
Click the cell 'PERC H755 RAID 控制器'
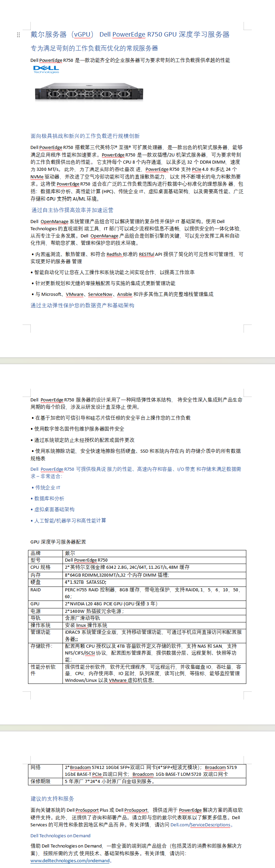pyautogui.click(x=154, y=593)
